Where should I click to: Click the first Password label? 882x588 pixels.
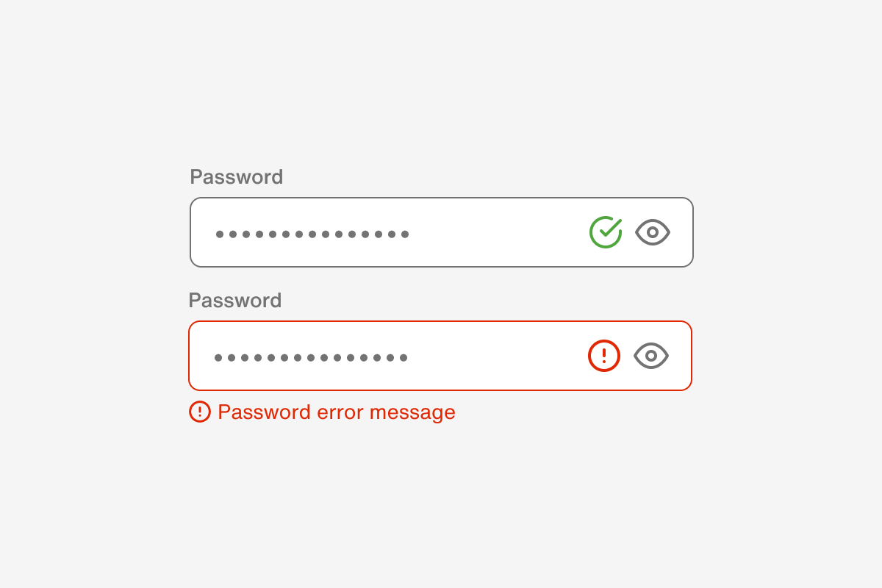click(236, 176)
